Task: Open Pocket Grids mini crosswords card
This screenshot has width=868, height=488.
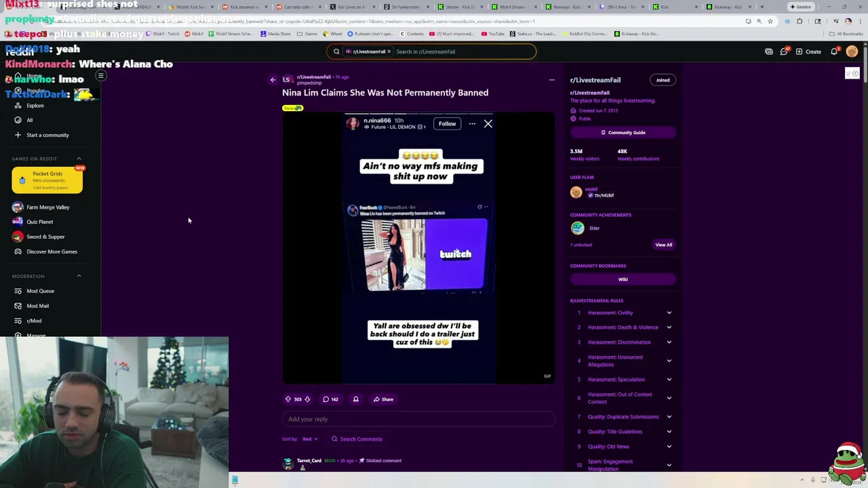Action: click(x=47, y=180)
